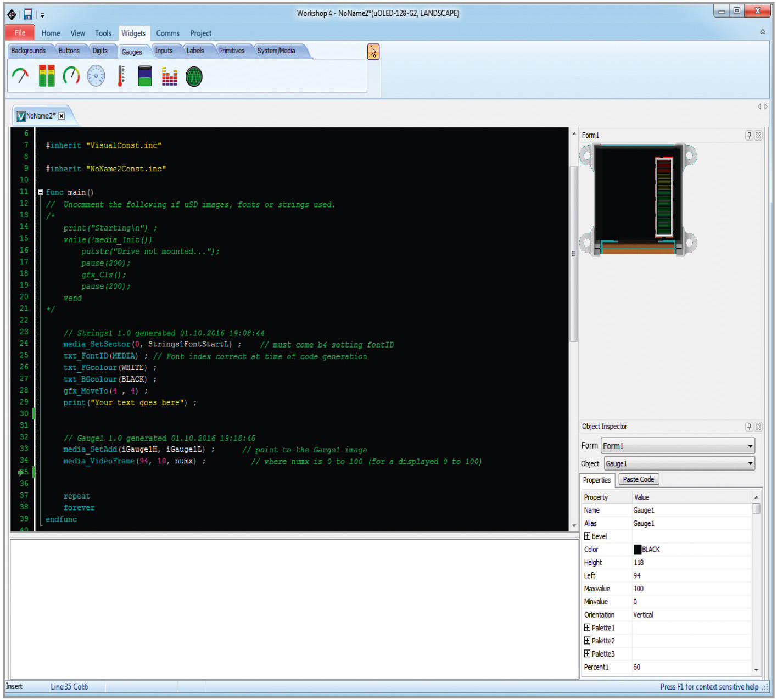777x700 pixels.
Task: Open the red File button
Action: coord(20,33)
